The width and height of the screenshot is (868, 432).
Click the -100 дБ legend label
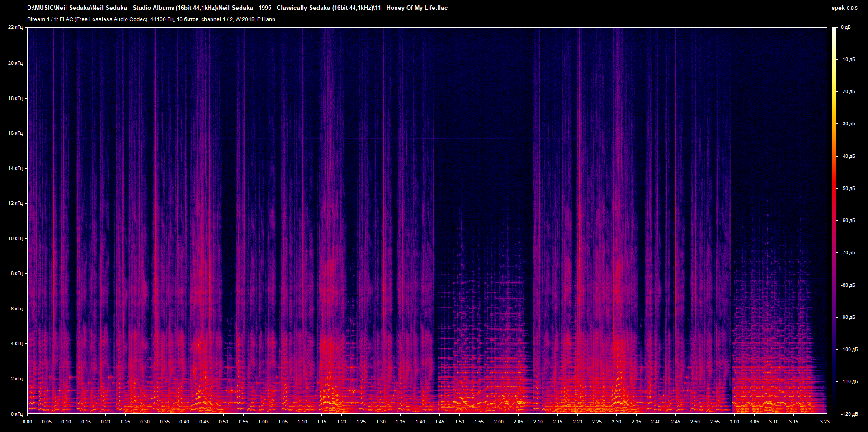click(x=849, y=350)
